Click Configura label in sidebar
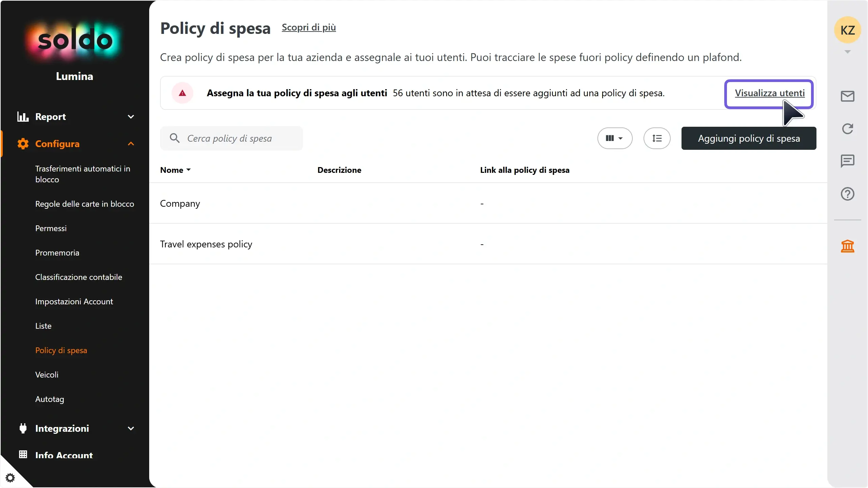 click(57, 144)
